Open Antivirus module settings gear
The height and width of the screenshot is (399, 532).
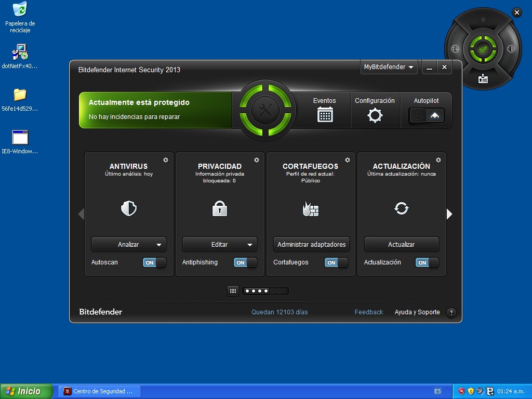(166, 160)
